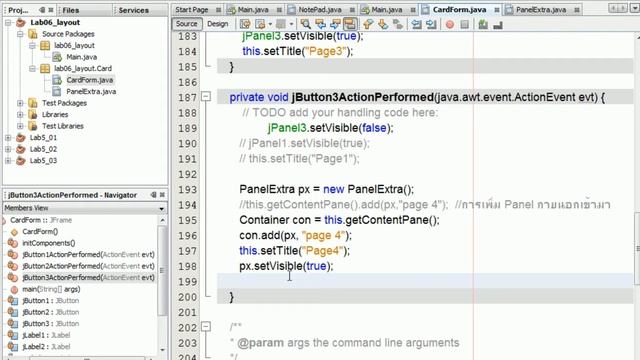Click the Navigator scrollbar down arrow
640x360 pixels.
click(162, 349)
